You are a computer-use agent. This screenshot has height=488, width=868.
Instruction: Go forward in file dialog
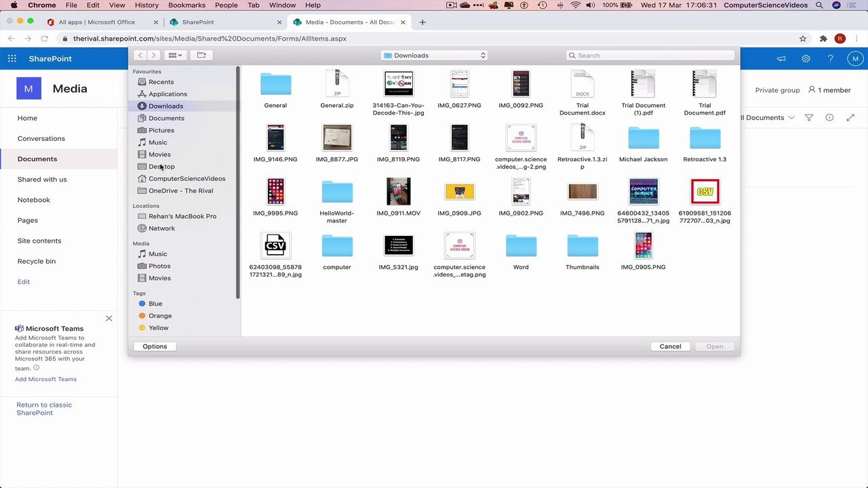point(153,55)
